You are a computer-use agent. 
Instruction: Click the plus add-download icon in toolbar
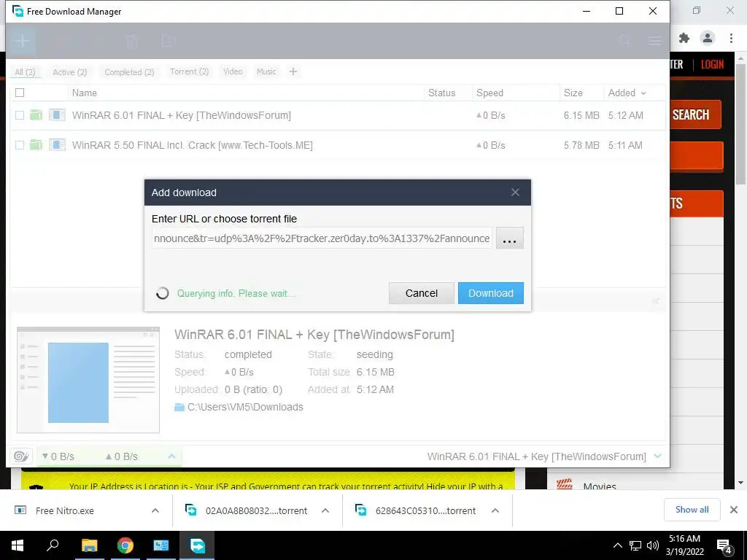(23, 41)
